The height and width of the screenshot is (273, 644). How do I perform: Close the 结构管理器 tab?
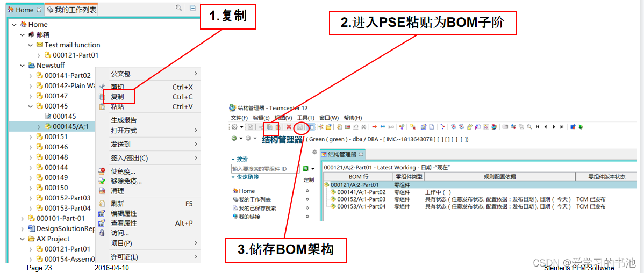click(x=361, y=154)
